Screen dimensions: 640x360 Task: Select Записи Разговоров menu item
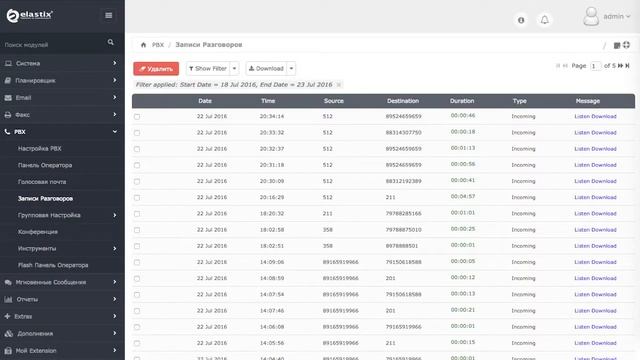(x=45, y=198)
